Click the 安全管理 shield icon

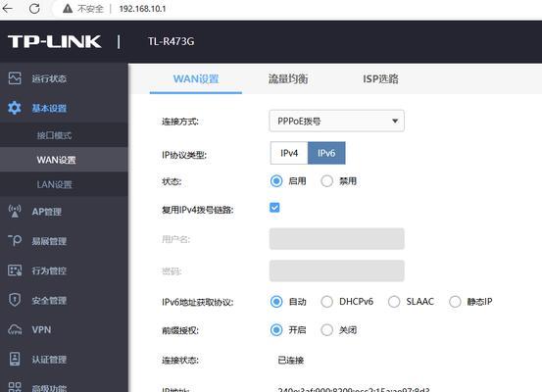pos(15,300)
